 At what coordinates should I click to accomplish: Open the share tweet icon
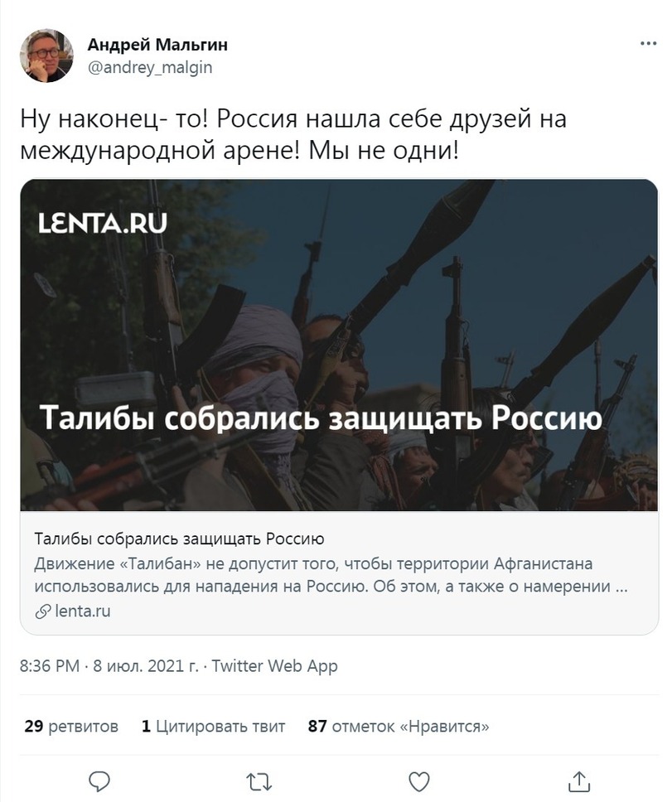point(580,780)
